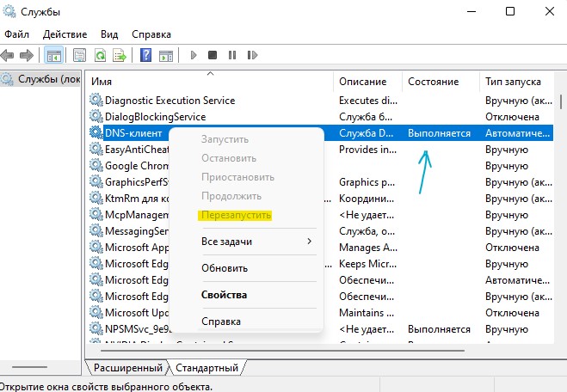Click Provides in... description cell
567x392 pixels.
[x=367, y=150]
